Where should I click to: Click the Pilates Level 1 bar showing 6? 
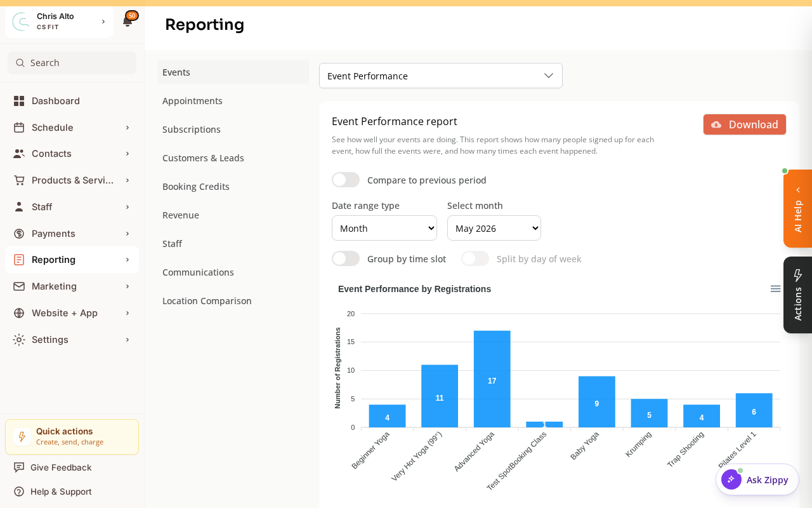pos(754,410)
